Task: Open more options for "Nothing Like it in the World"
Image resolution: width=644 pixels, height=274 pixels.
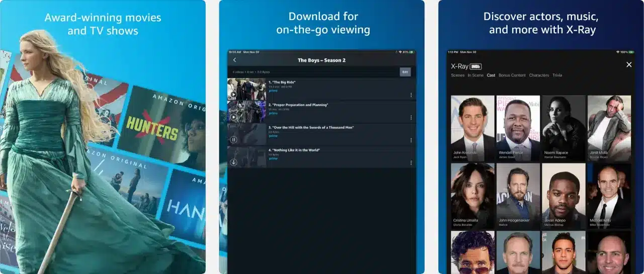Action: [411, 163]
